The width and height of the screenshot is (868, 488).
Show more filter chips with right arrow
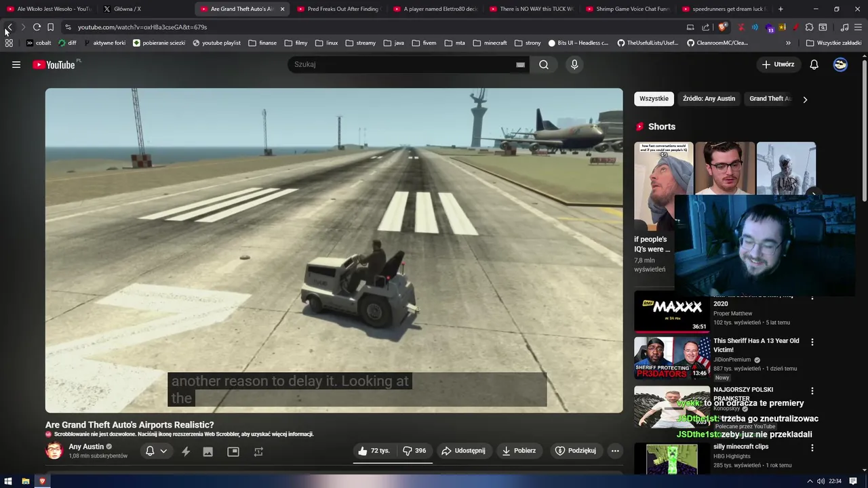click(805, 100)
